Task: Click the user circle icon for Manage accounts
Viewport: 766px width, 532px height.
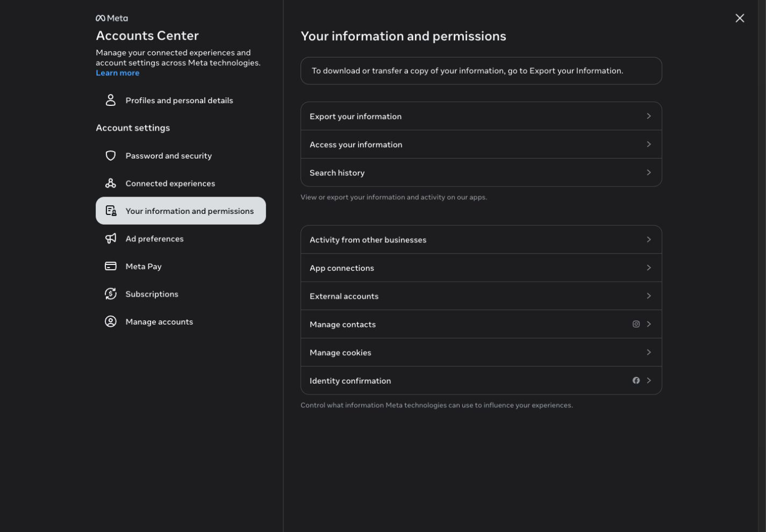Action: coord(111,321)
